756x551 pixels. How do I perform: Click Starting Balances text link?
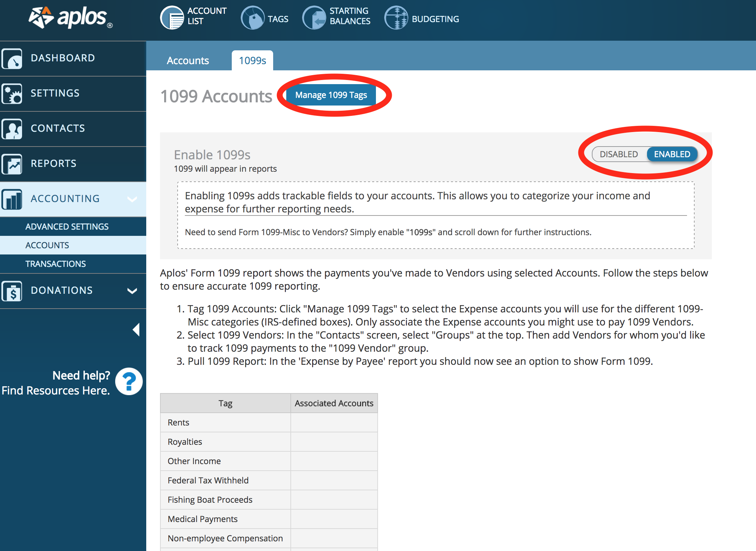(350, 16)
